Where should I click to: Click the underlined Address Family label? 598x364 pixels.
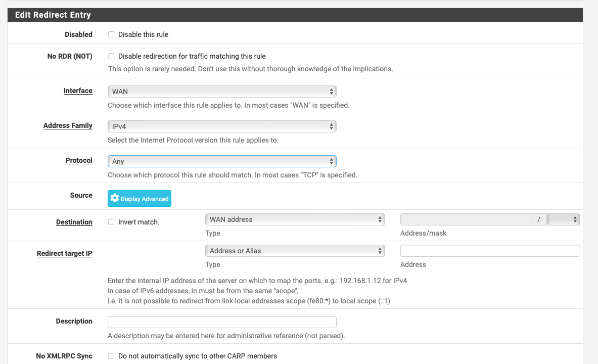(68, 125)
